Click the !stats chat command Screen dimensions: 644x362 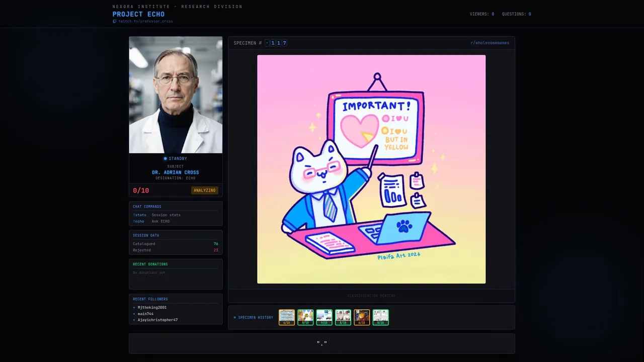pos(139,215)
